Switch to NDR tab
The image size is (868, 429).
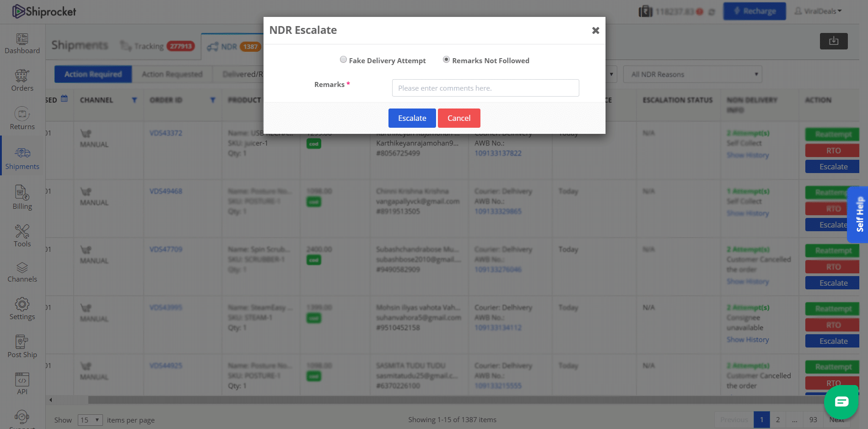click(x=233, y=47)
